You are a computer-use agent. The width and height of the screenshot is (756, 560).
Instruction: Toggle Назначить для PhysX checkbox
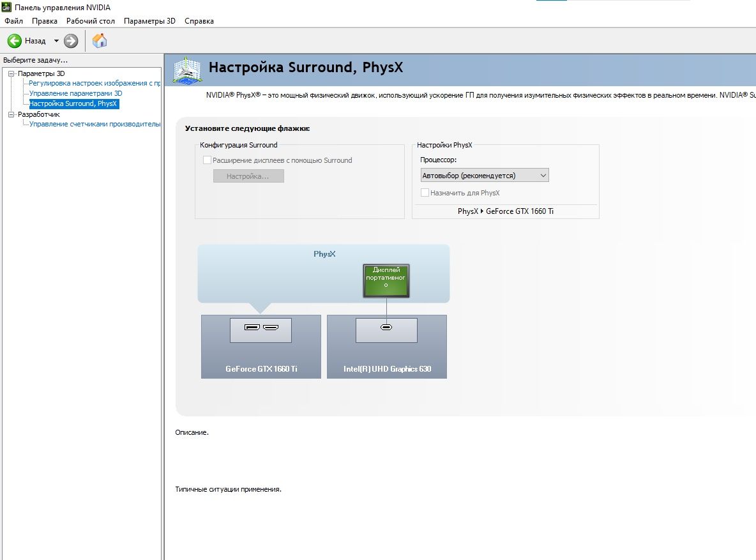coord(425,192)
